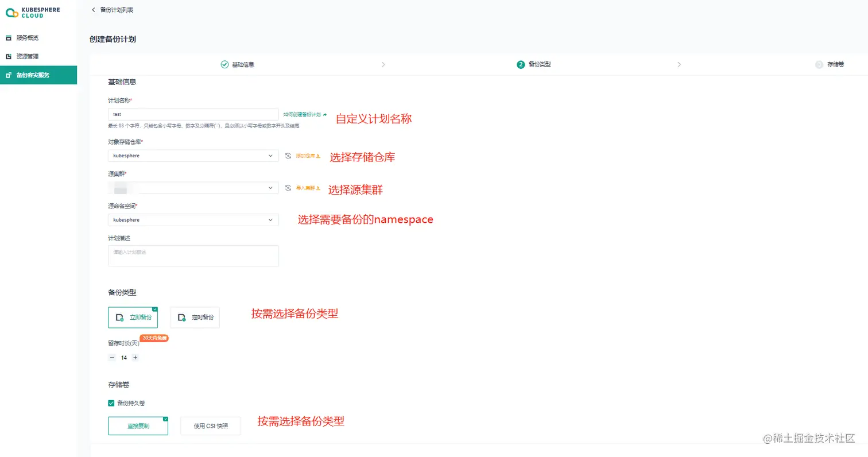
Task: Click the 基础信息 step checkmark icon
Action: click(x=224, y=64)
